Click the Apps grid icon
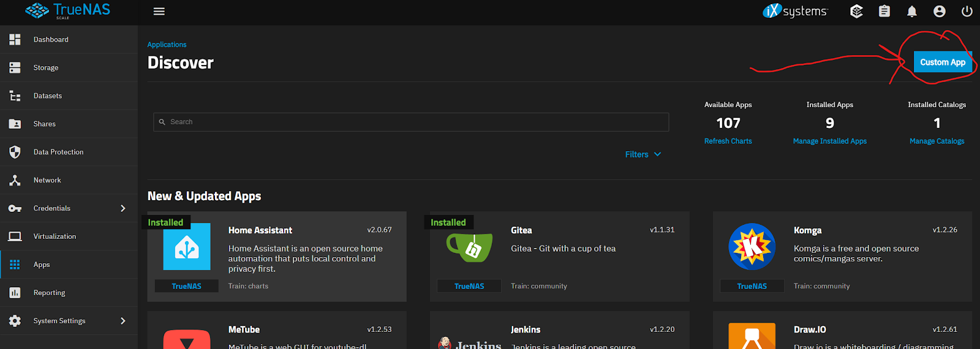The image size is (980, 349). pos(15,265)
